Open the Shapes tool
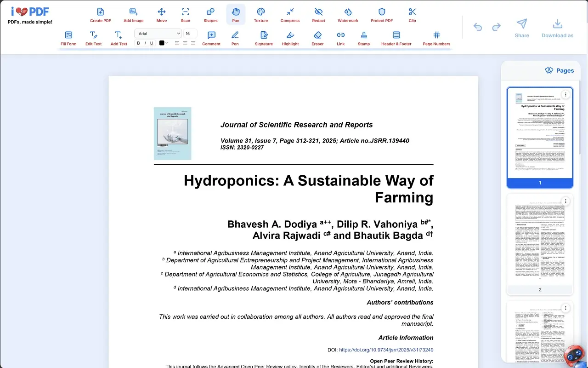The height and width of the screenshot is (368, 588). click(210, 15)
